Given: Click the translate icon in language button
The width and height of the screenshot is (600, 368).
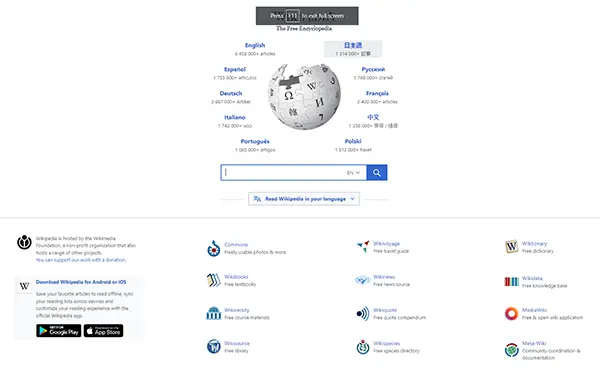Looking at the screenshot, I should (x=257, y=199).
